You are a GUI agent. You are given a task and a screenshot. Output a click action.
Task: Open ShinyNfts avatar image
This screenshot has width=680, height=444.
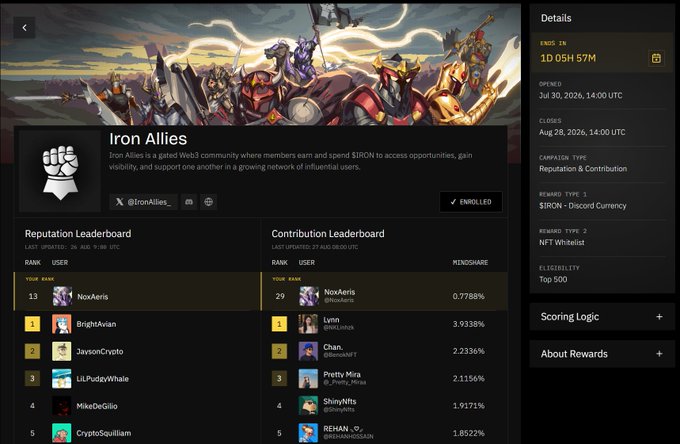pyautogui.click(x=308, y=406)
